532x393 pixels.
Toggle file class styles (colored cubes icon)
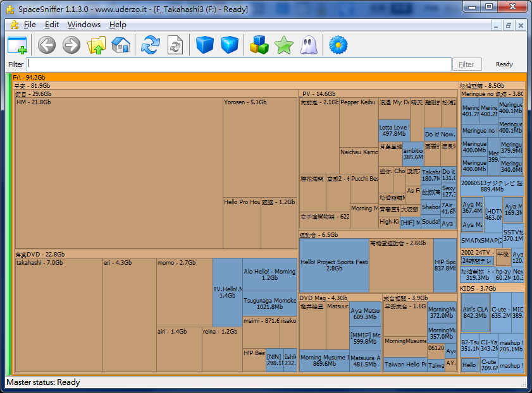point(259,45)
